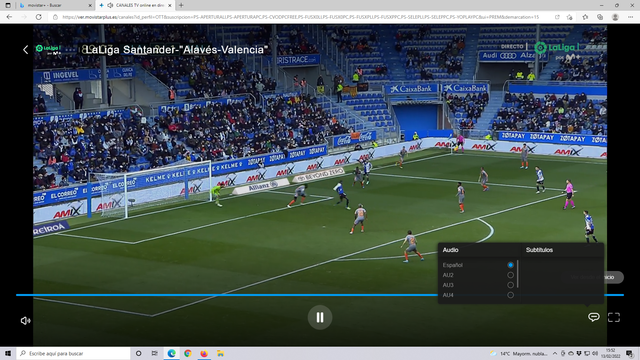Open the browser profile avatar

(x=615, y=17)
